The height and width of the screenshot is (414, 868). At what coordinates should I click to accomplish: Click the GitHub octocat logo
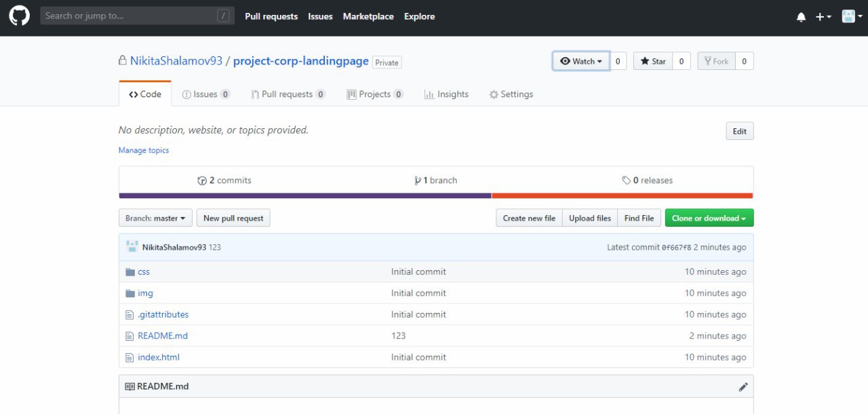click(x=19, y=16)
